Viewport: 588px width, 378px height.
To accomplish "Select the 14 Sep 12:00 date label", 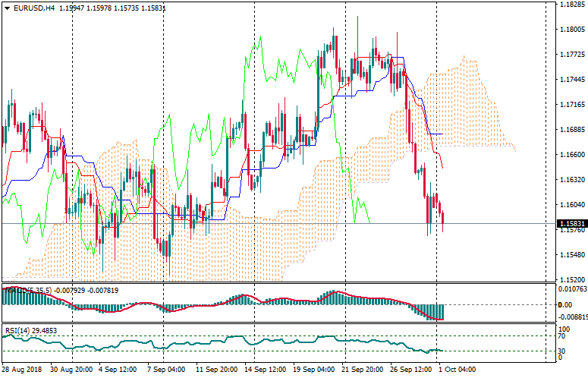I will (x=266, y=369).
